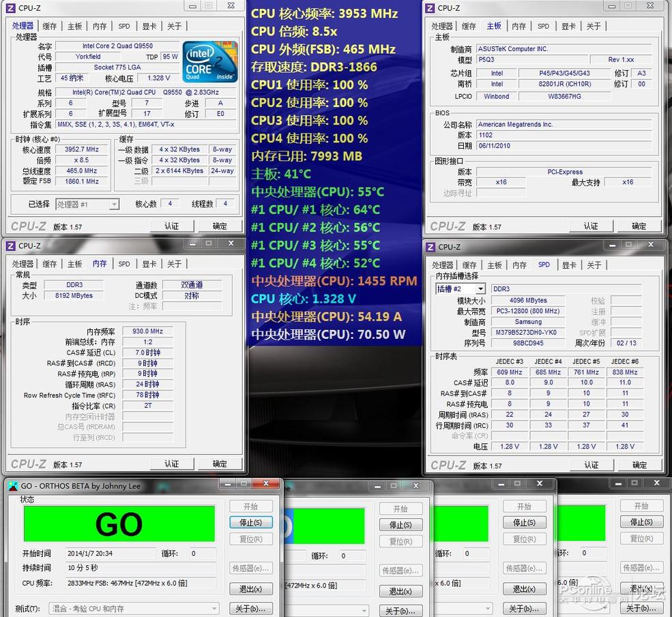Open the 插槽 #2 memory slot dropdown
Viewport: 672px width, 617px height.
pyautogui.click(x=461, y=289)
